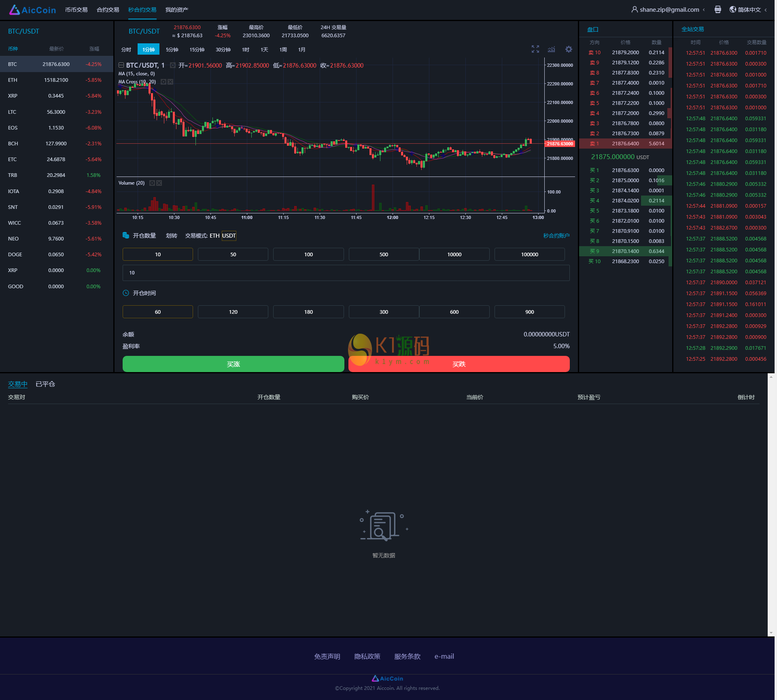Open Volume indicator settings gear
The width and height of the screenshot is (777, 700).
152,183
